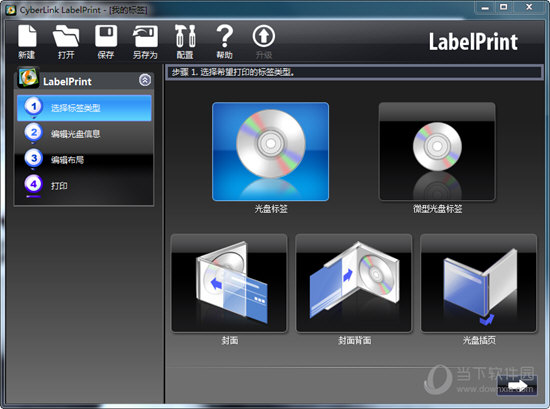This screenshot has height=409, width=550.
Task: Choose the 封面 front cover type
Action: [x=229, y=283]
